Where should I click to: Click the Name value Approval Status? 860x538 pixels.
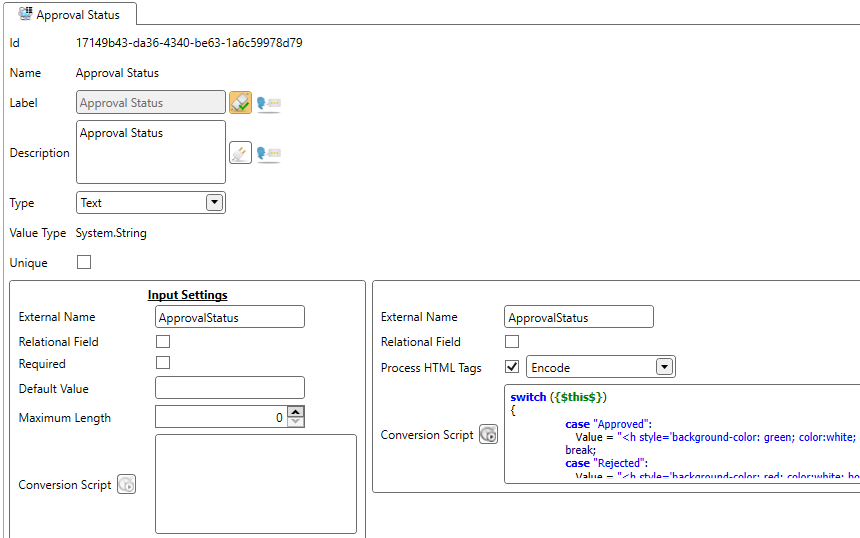tap(117, 73)
